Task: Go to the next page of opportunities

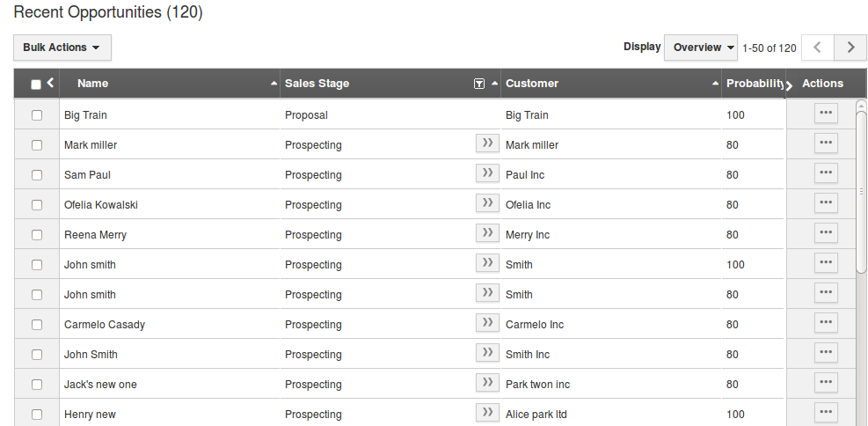Action: (850, 48)
